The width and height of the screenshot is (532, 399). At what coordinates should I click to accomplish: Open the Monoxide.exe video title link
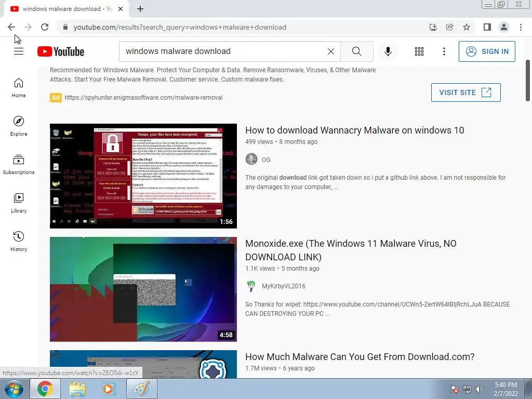pos(351,250)
